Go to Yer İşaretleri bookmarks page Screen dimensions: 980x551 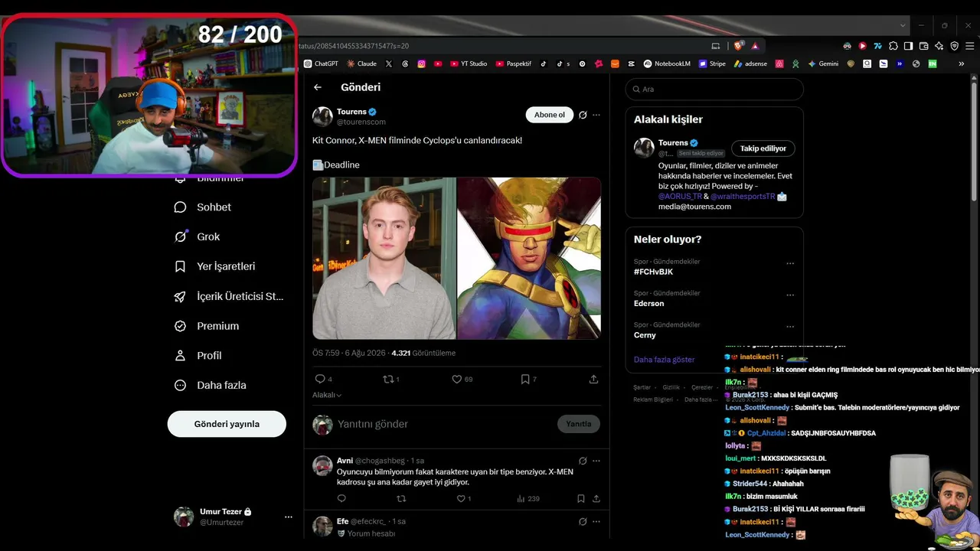(215, 266)
